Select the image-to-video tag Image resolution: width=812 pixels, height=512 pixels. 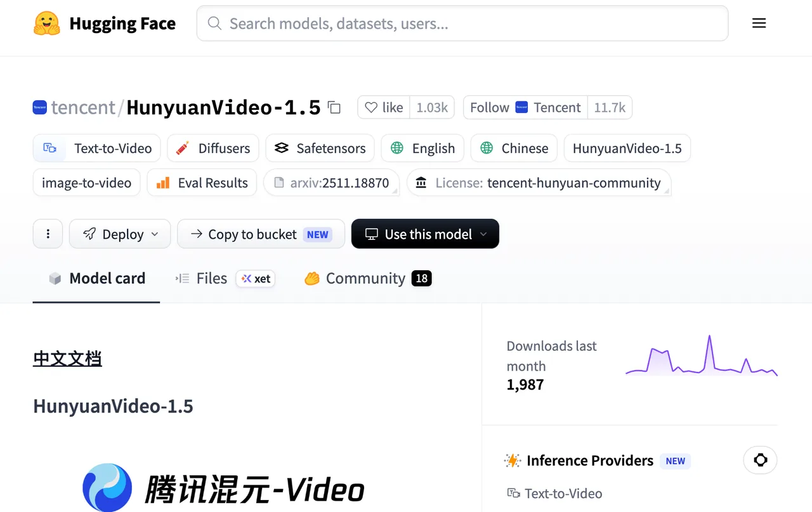click(x=86, y=183)
